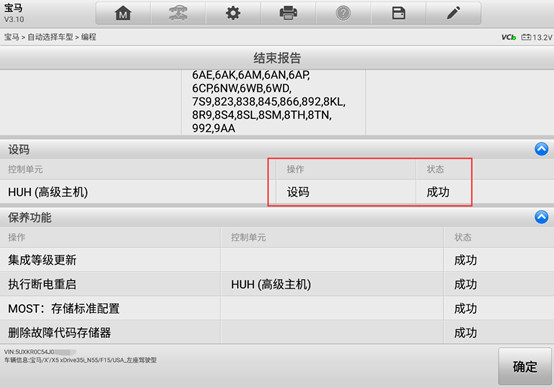Click the 设码 operation cell
The image size is (554, 388).
coord(298,192)
